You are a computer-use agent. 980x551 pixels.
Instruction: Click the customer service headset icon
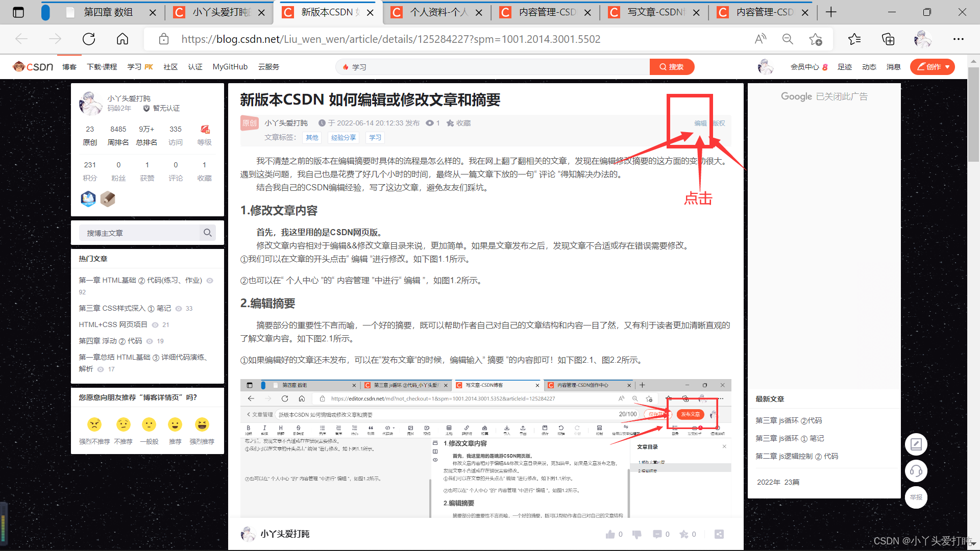(916, 471)
